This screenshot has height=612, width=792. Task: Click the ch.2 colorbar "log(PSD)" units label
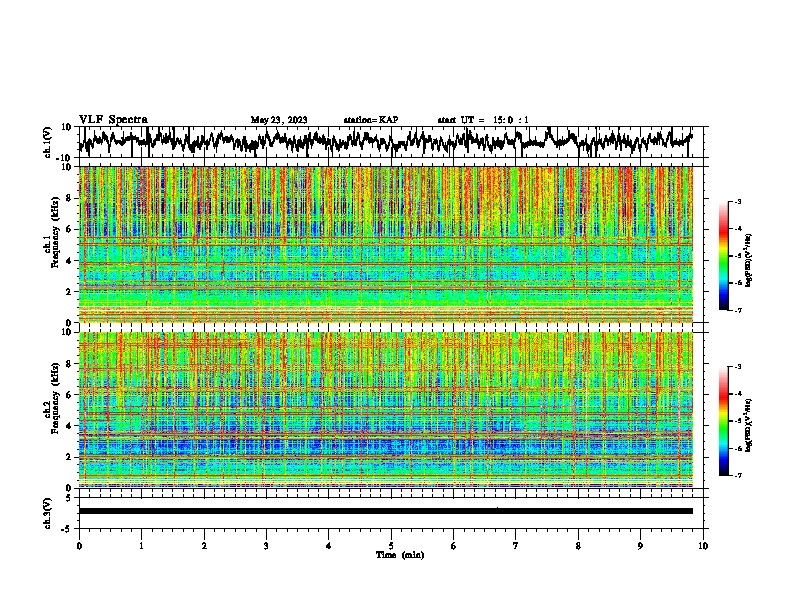point(748,425)
